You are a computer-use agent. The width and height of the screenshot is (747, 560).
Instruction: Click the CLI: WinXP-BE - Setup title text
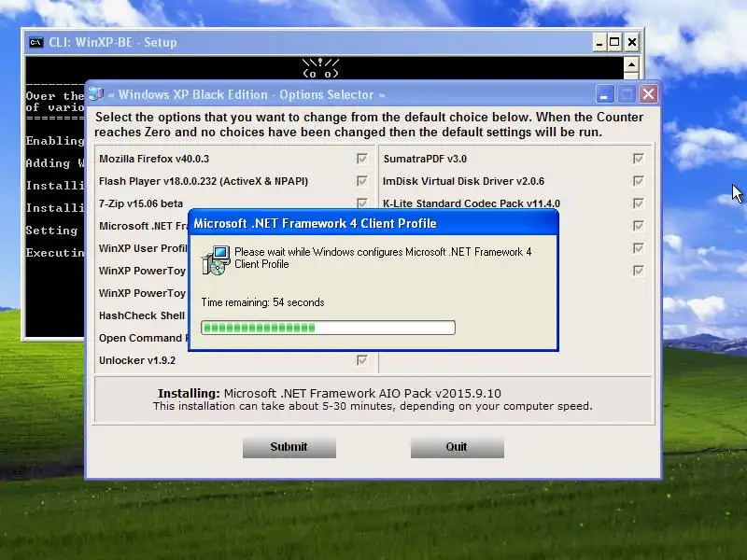tap(113, 42)
